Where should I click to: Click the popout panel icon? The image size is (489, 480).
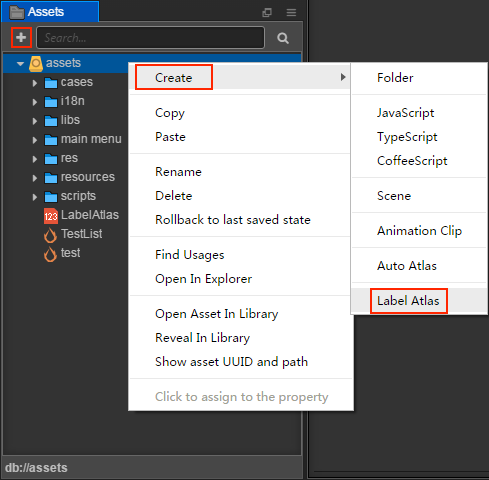click(x=267, y=12)
